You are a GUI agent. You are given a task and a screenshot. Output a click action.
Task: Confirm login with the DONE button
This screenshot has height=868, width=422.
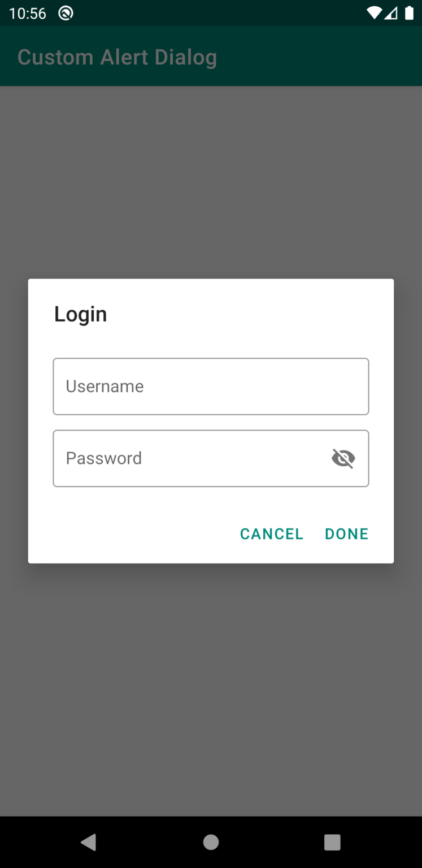point(346,534)
